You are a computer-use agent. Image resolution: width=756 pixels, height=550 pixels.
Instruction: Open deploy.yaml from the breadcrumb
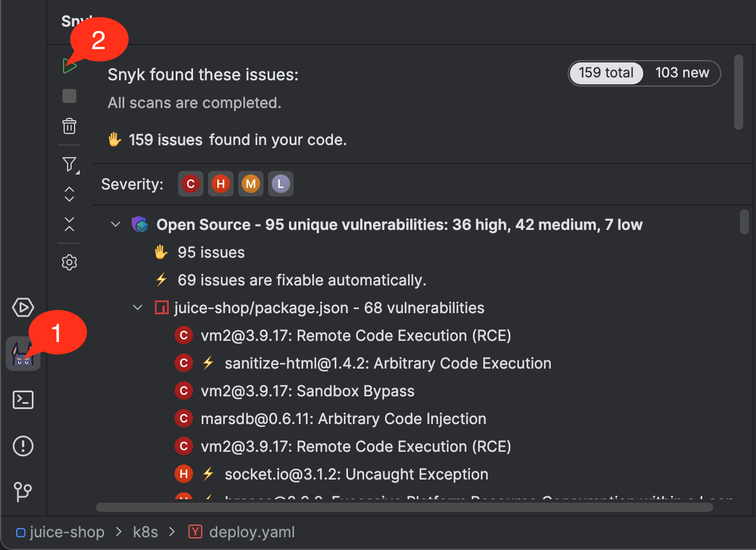[251, 532]
